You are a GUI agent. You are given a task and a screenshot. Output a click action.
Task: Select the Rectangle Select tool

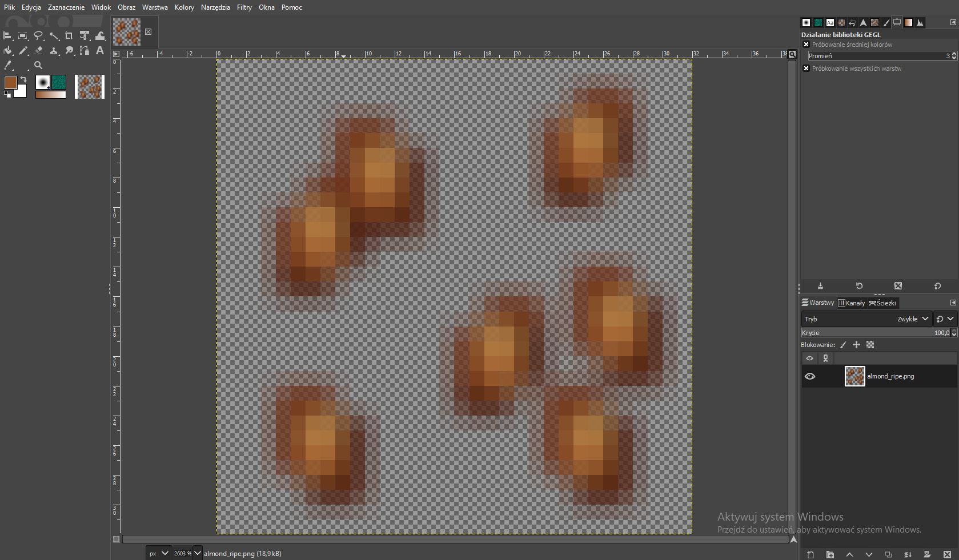tap(23, 36)
